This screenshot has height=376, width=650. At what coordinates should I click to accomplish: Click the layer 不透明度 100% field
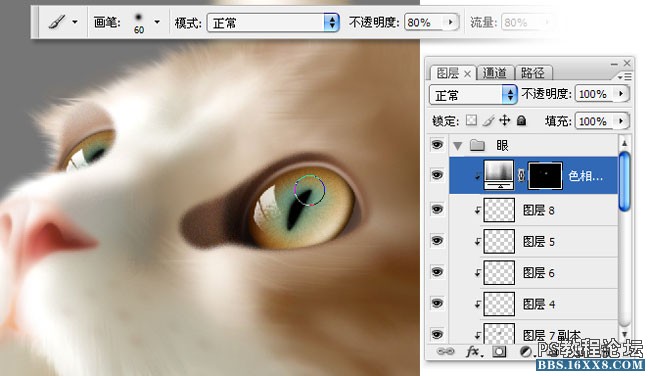[593, 94]
